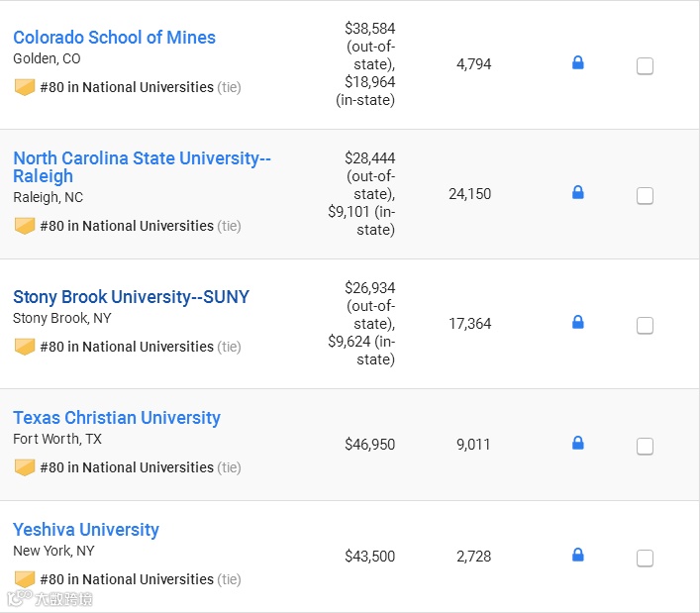The image size is (700, 613).
Task: Click the lock icon for Texas Christian University
Action: point(578,443)
